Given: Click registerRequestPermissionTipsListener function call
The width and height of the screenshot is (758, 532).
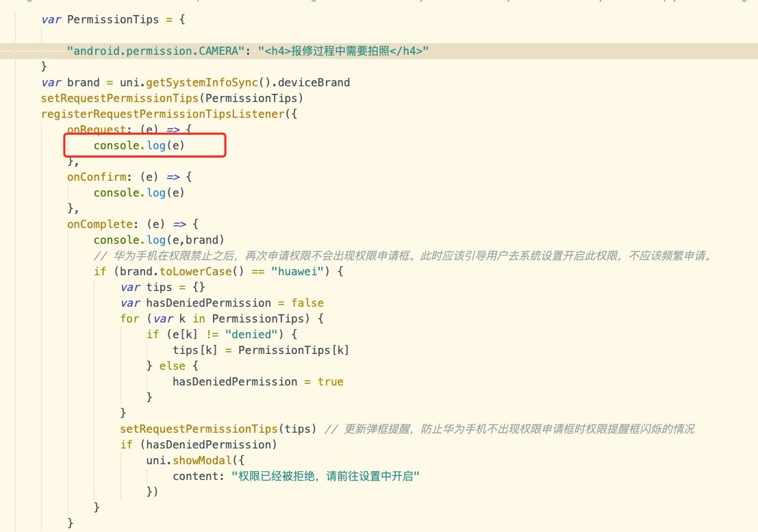Looking at the screenshot, I should (x=162, y=114).
